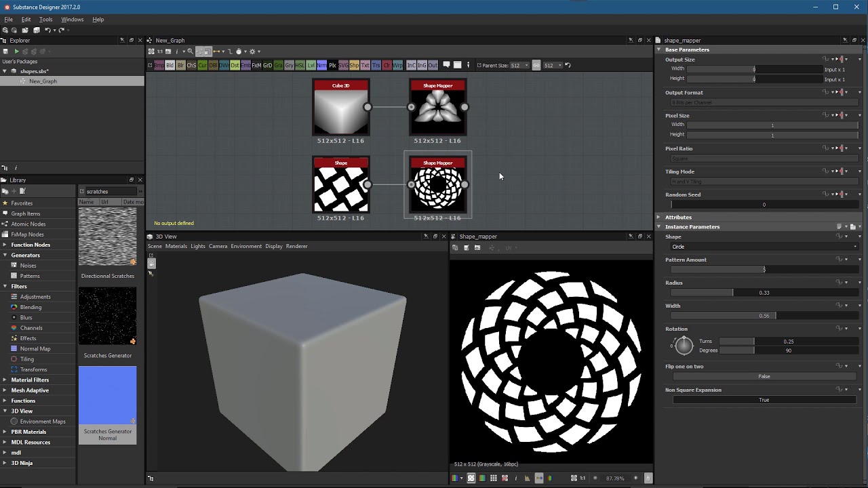The height and width of the screenshot is (488, 868).
Task: Open the Tools menu
Action: tap(45, 20)
